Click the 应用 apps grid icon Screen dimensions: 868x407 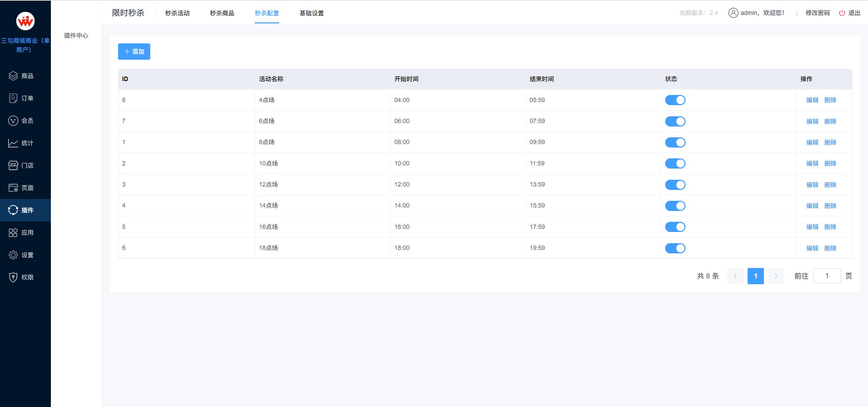(13, 233)
